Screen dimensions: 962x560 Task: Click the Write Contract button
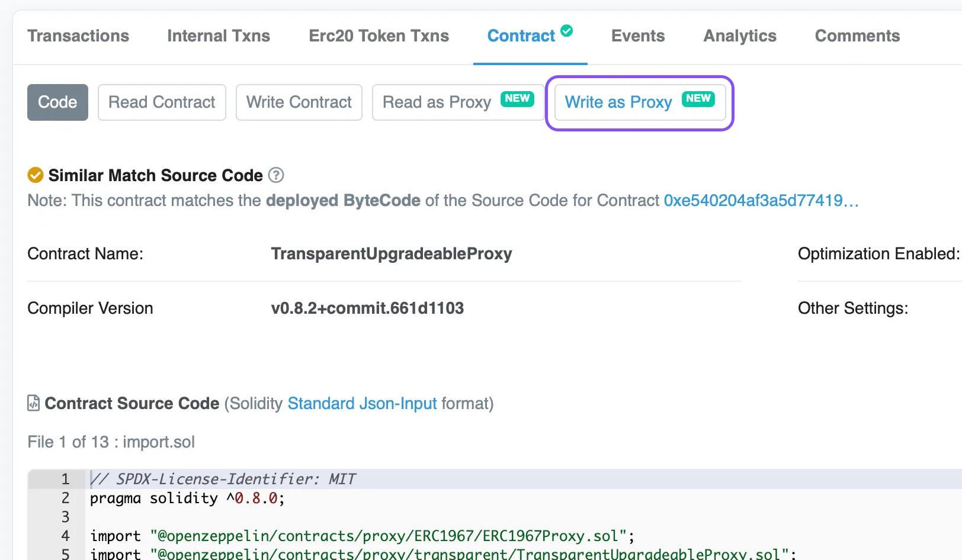[299, 102]
